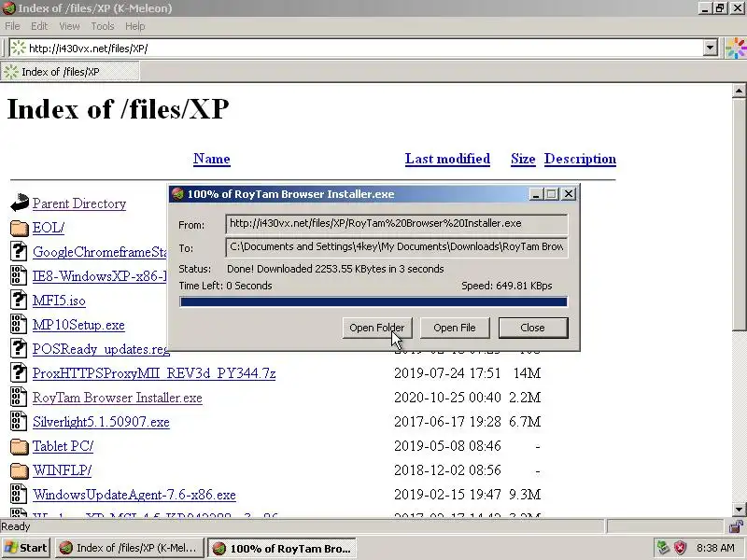Click the K-Meleon icon in download dialog title
The image size is (747, 560).
point(177,194)
